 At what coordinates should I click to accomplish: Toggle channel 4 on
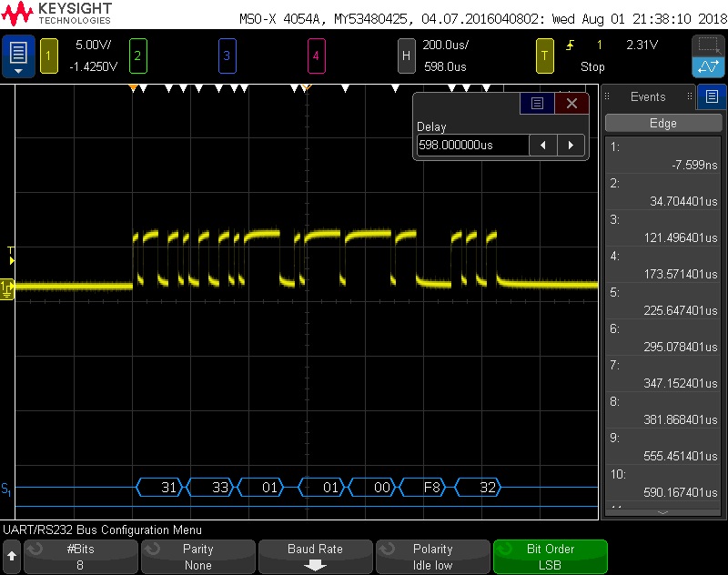(x=317, y=55)
